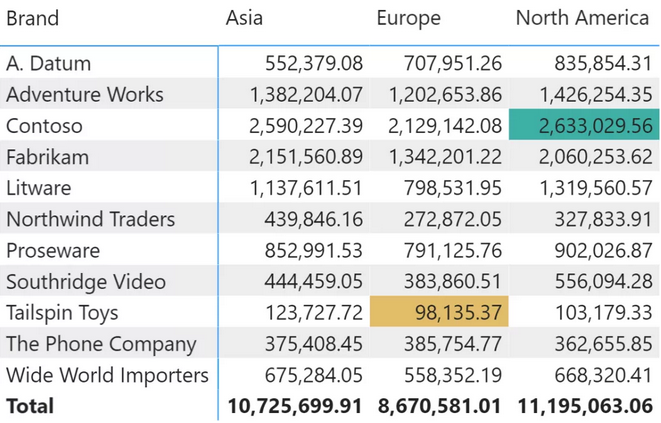
Task: Click the Adventure Works brand name
Action: tap(84, 95)
